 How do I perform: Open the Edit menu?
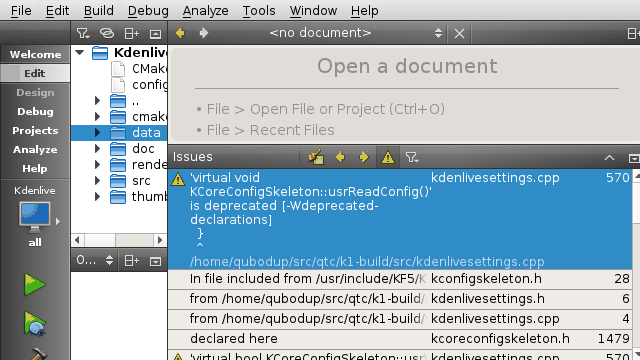pos(58,11)
